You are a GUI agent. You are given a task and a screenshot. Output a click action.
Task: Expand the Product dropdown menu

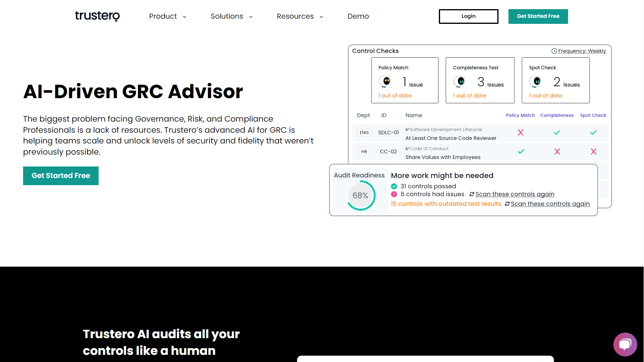coord(167,16)
